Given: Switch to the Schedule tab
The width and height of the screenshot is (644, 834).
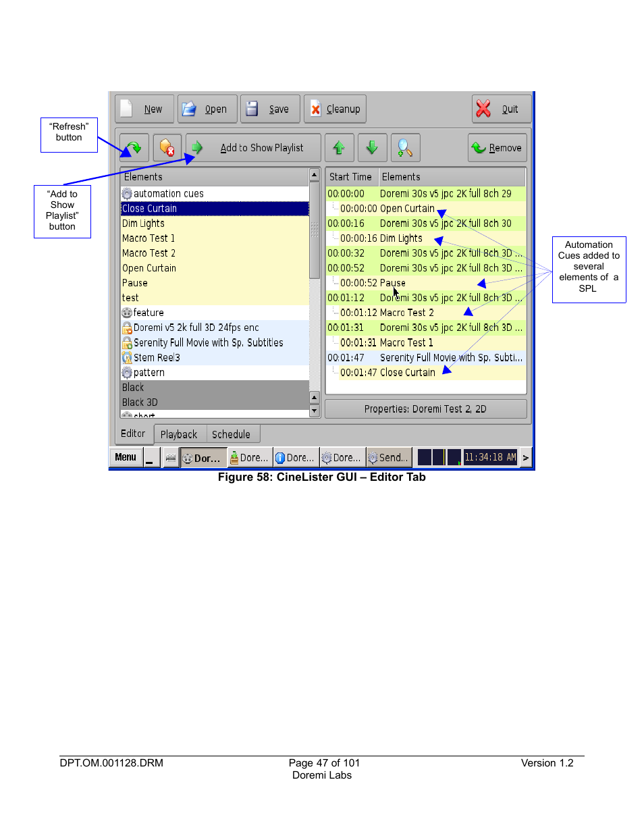Looking at the screenshot, I should (231, 434).
